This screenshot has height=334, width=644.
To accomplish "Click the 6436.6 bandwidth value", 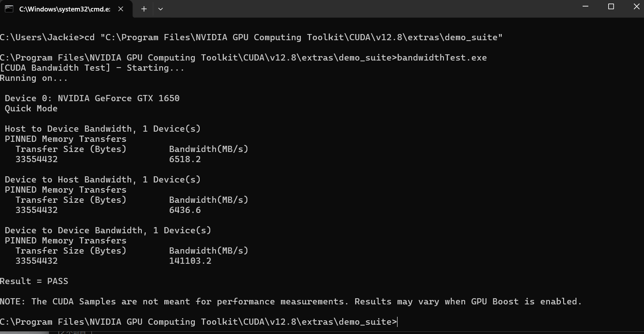I will (x=185, y=210).
